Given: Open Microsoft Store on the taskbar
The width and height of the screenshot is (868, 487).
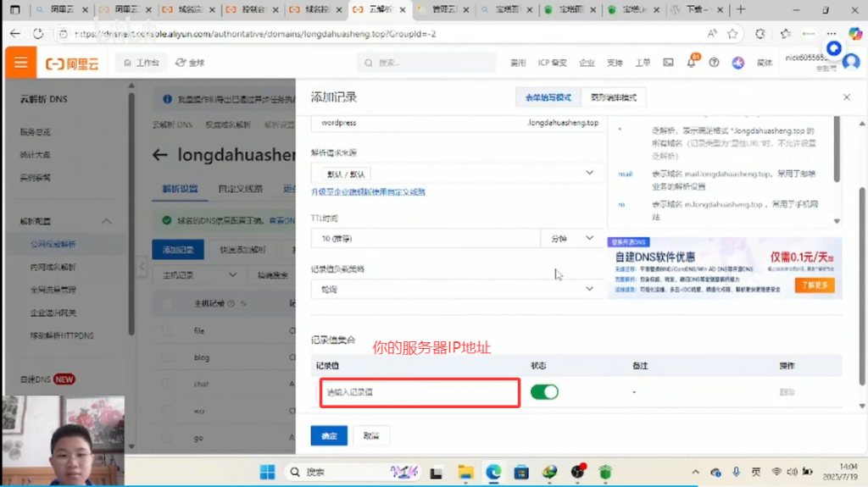Looking at the screenshot, I should click(521, 472).
